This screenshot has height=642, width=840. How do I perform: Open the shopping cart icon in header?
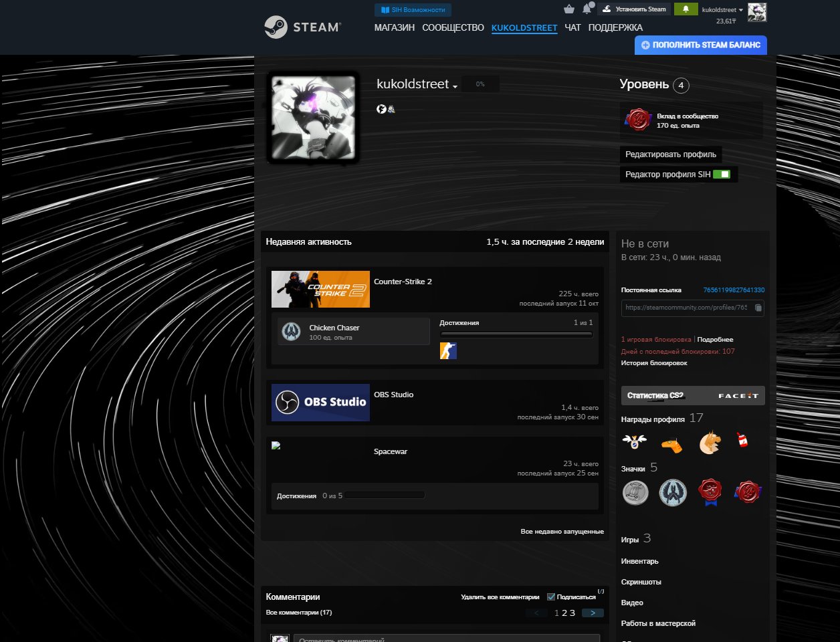click(569, 9)
